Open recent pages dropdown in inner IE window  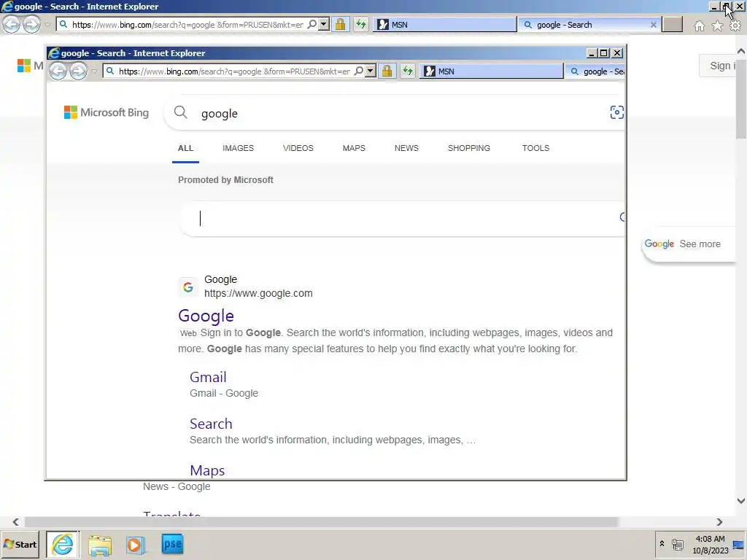coord(94,71)
